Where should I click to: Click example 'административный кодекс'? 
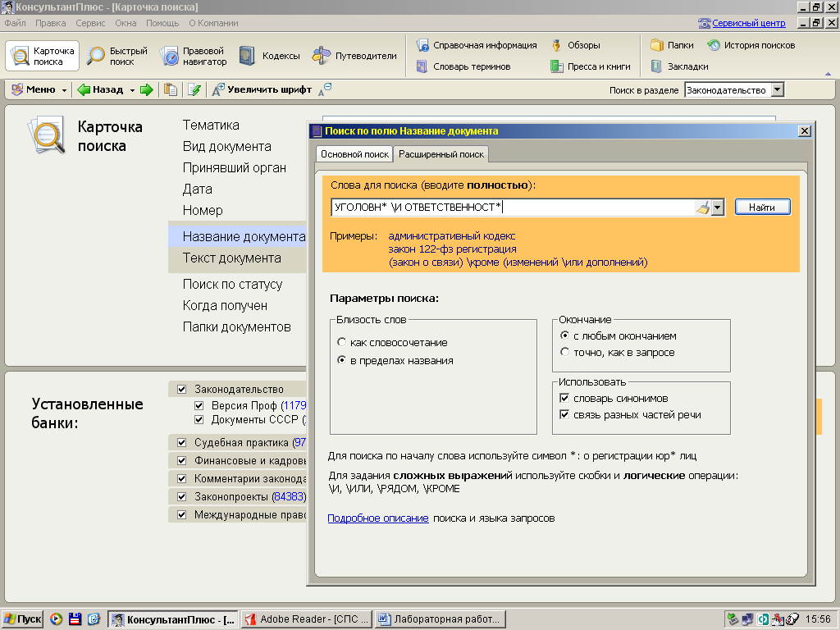[x=452, y=235]
